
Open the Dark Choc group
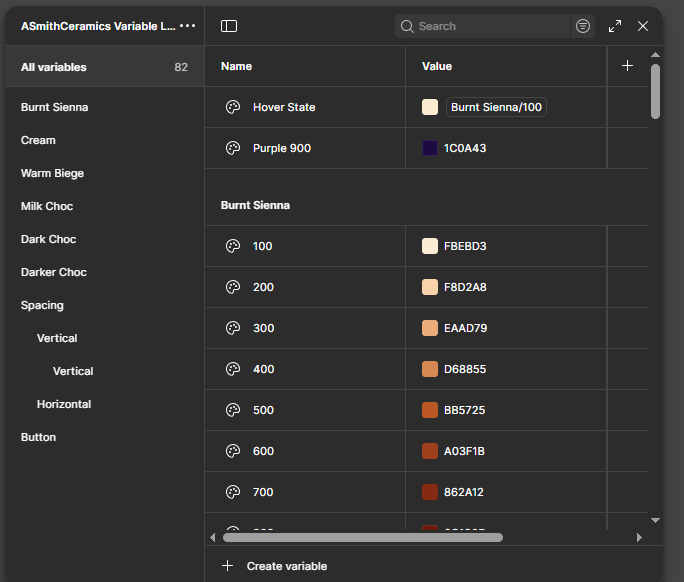(48, 239)
